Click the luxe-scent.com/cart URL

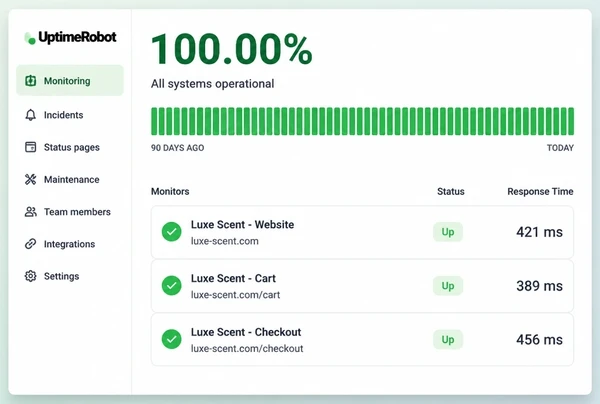[235, 295]
